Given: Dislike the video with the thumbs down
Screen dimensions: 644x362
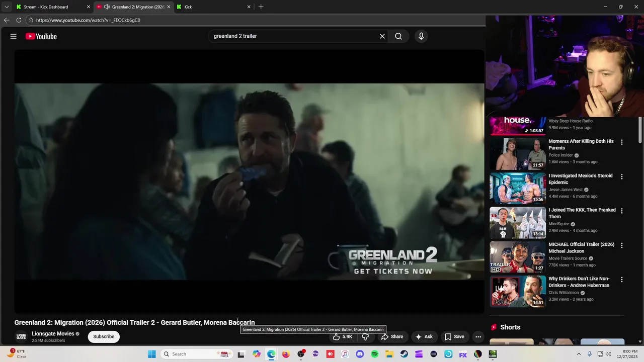Looking at the screenshot, I should [366, 337].
